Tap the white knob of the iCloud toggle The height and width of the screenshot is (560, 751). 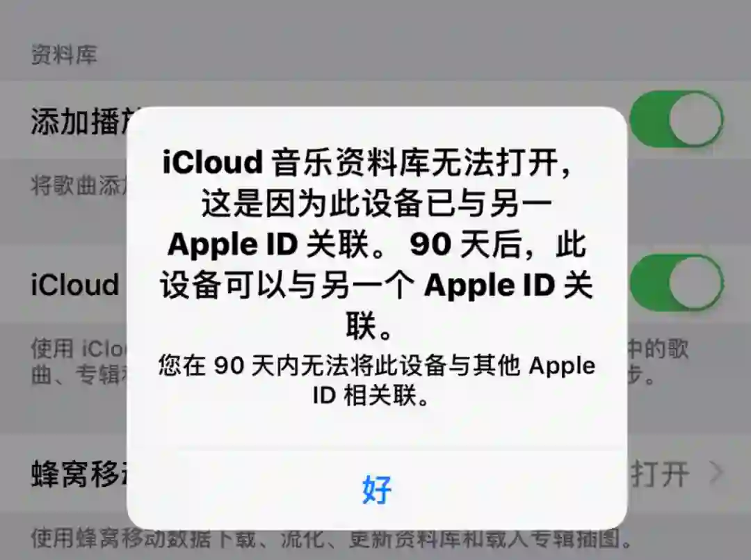click(695, 282)
